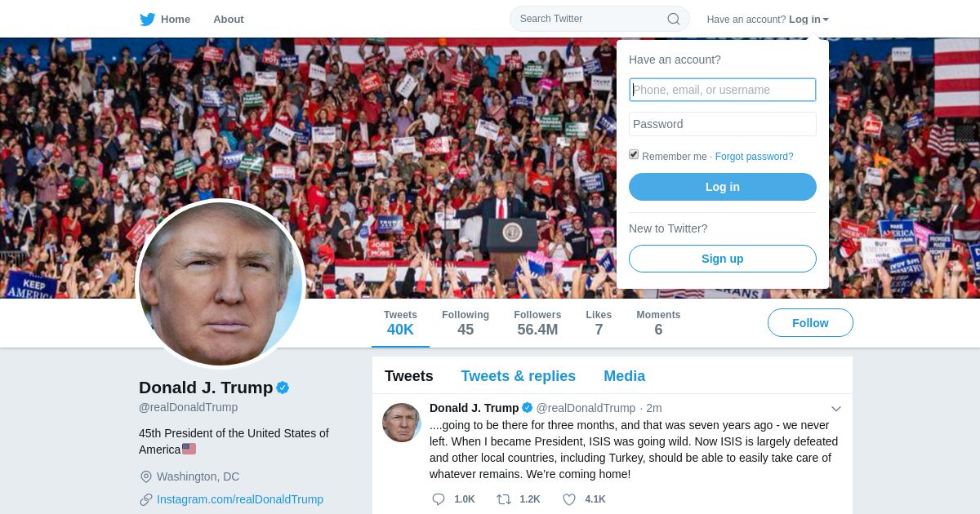The height and width of the screenshot is (514, 980).
Task: Click the reply speech bubble icon on tweet
Action: tap(439, 499)
